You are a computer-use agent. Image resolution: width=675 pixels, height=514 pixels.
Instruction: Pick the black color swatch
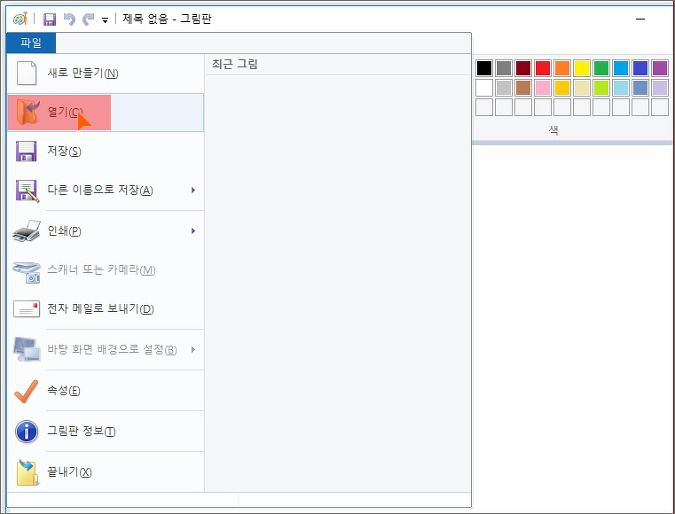click(484, 68)
